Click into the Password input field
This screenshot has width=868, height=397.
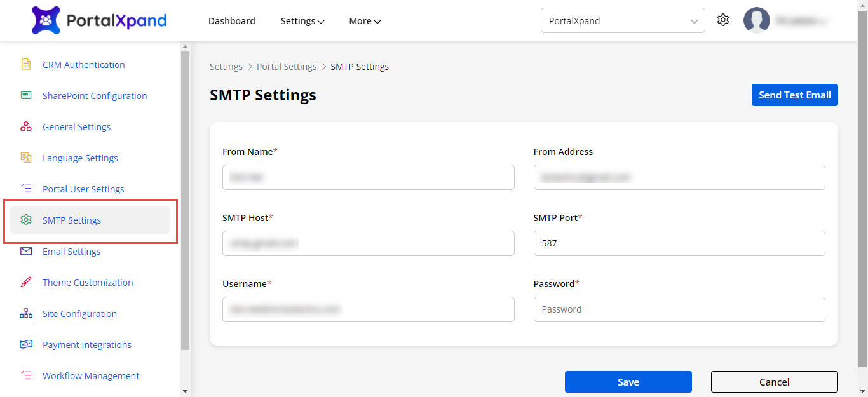coord(679,309)
